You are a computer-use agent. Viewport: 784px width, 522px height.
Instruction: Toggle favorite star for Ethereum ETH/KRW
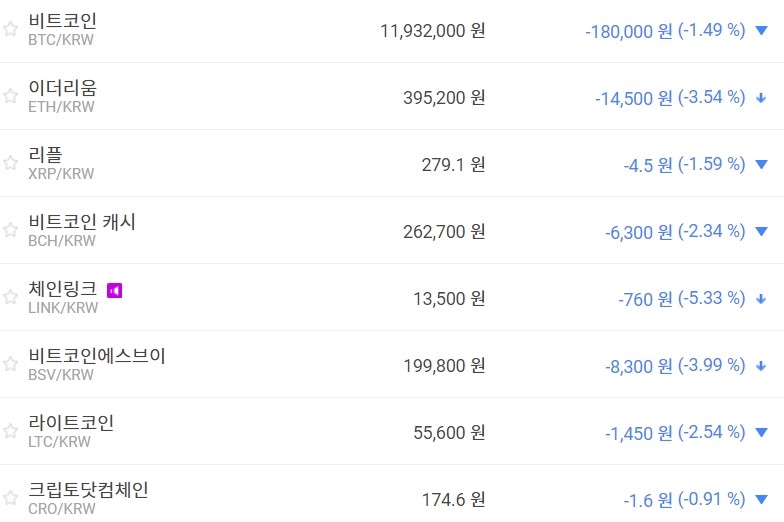[10, 96]
